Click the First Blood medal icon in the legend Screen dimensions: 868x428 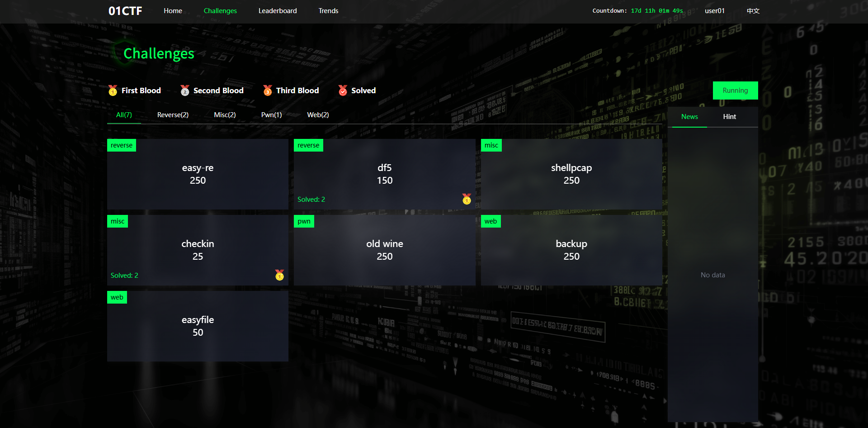(x=113, y=90)
